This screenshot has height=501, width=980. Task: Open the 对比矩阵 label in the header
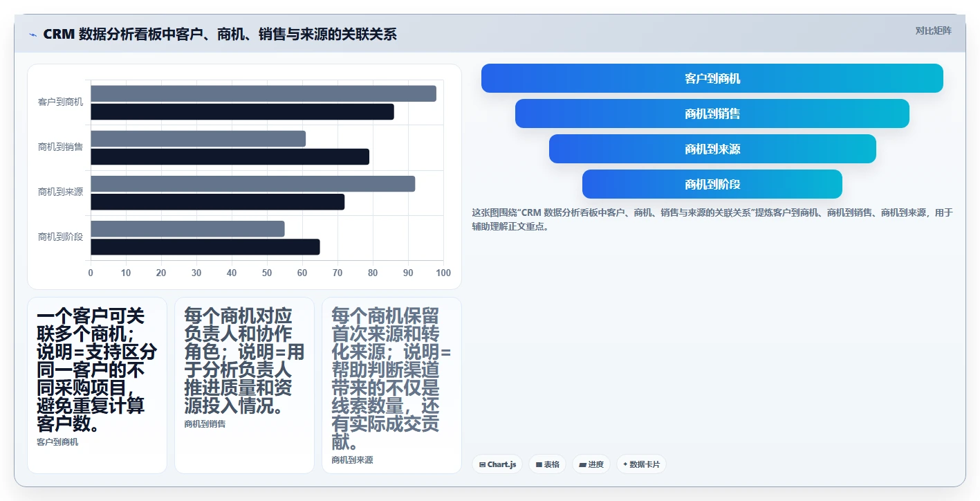coord(933,30)
